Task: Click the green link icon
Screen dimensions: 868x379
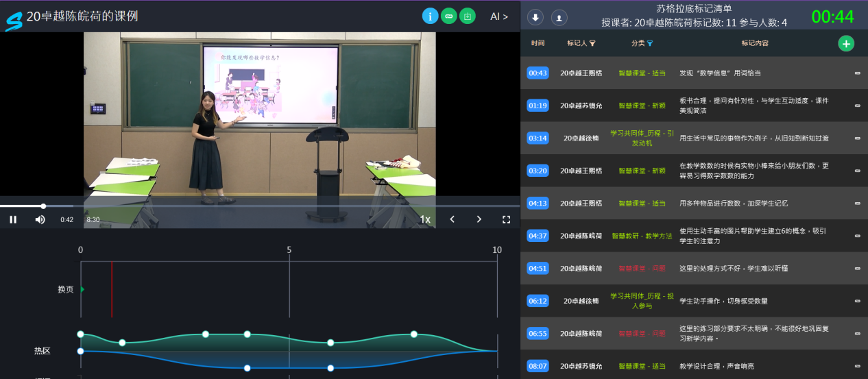Action: click(x=448, y=16)
